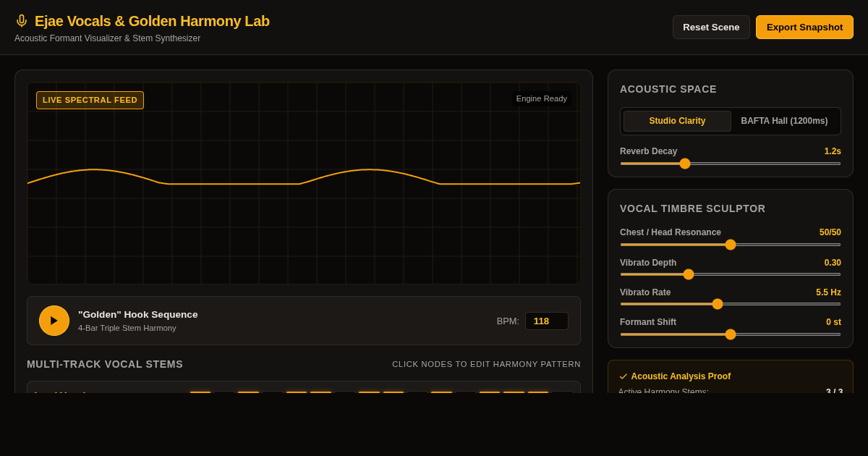Switch to BAFTA Hall (1200ms) space
Screen dimensions: 868x456
point(784,121)
